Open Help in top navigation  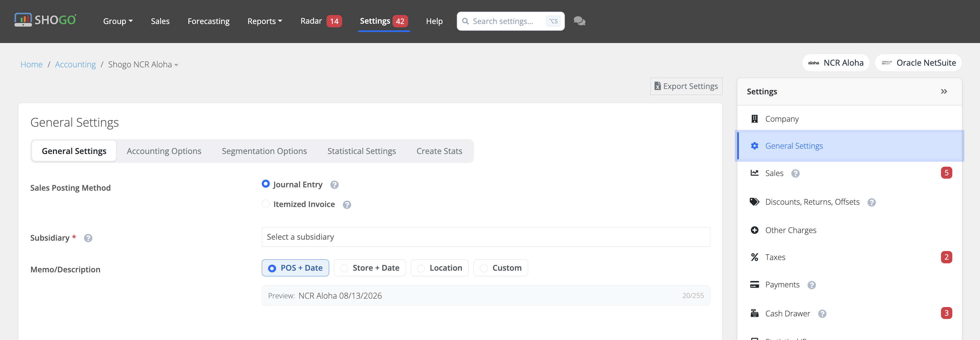(x=434, y=21)
